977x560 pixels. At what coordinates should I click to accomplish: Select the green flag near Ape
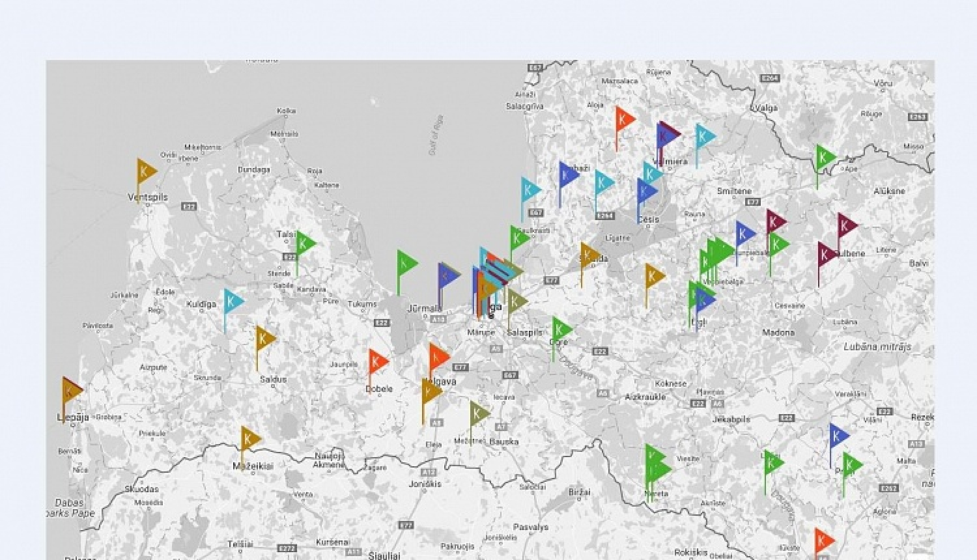pyautogui.click(x=824, y=158)
